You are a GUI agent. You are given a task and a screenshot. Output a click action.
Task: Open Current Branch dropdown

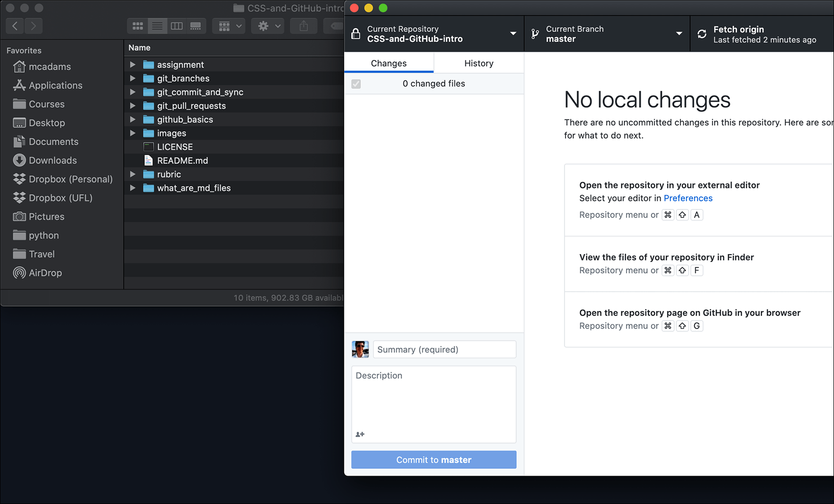tap(607, 34)
